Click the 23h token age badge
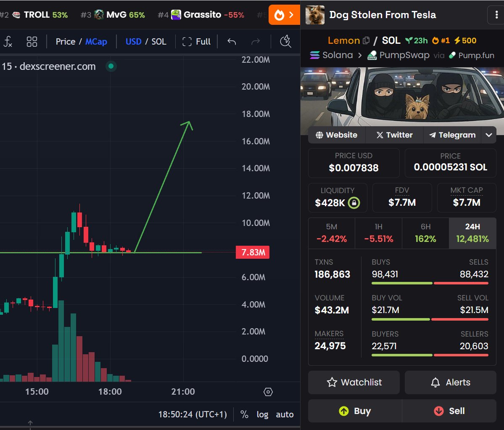 tap(416, 40)
